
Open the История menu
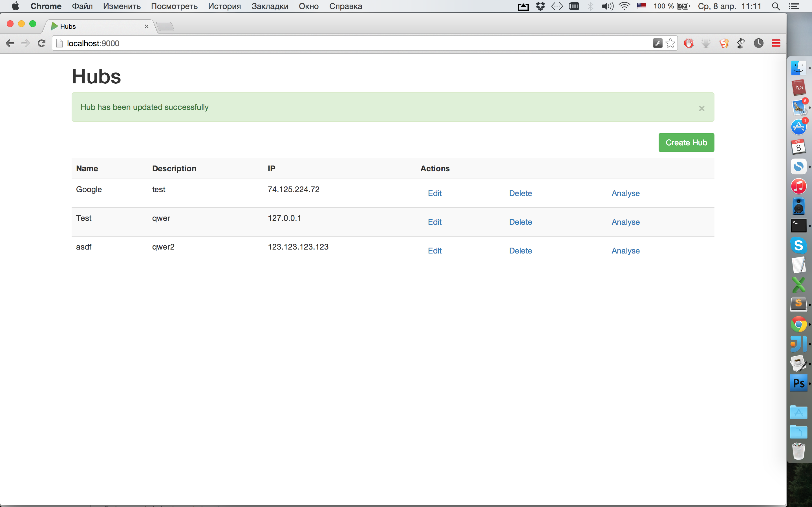pyautogui.click(x=224, y=6)
